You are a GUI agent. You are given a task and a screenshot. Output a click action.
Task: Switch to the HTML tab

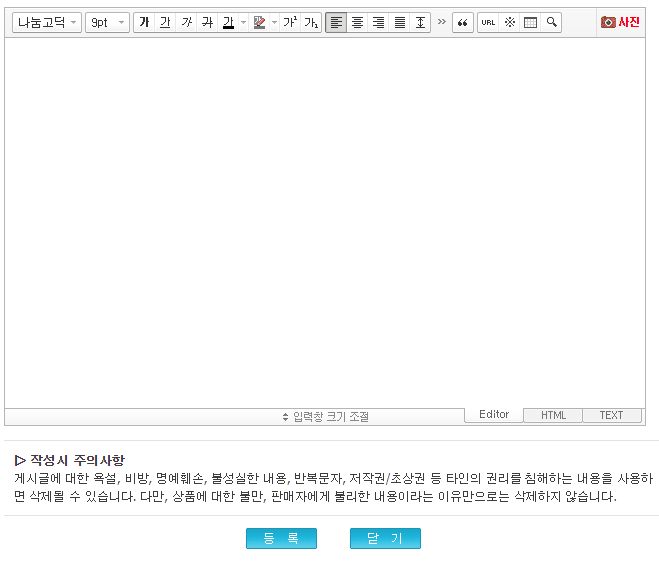tap(553, 415)
